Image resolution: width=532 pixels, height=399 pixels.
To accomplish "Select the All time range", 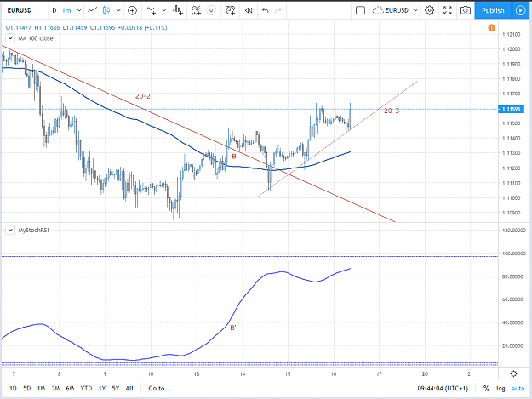I will 129,389.
